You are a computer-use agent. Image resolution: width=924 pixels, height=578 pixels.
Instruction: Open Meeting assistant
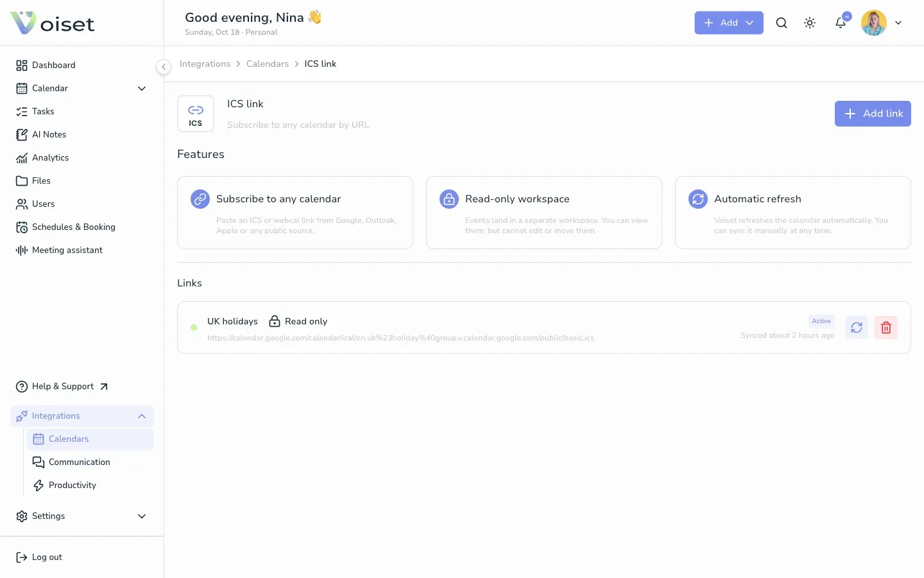coord(81,250)
